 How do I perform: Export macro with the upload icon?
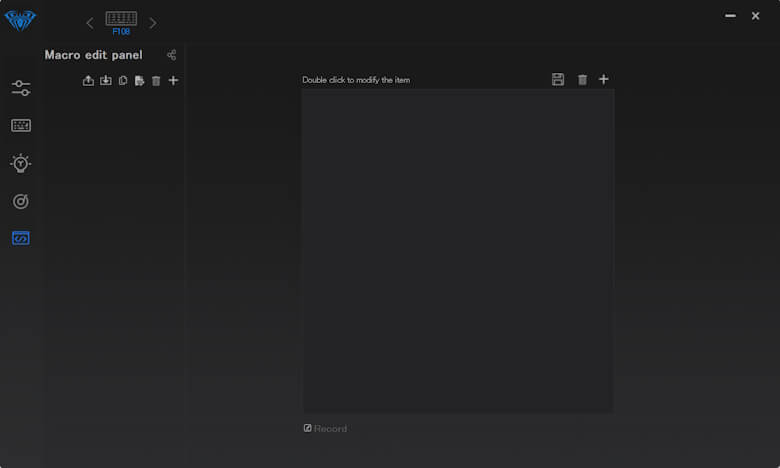click(x=88, y=81)
